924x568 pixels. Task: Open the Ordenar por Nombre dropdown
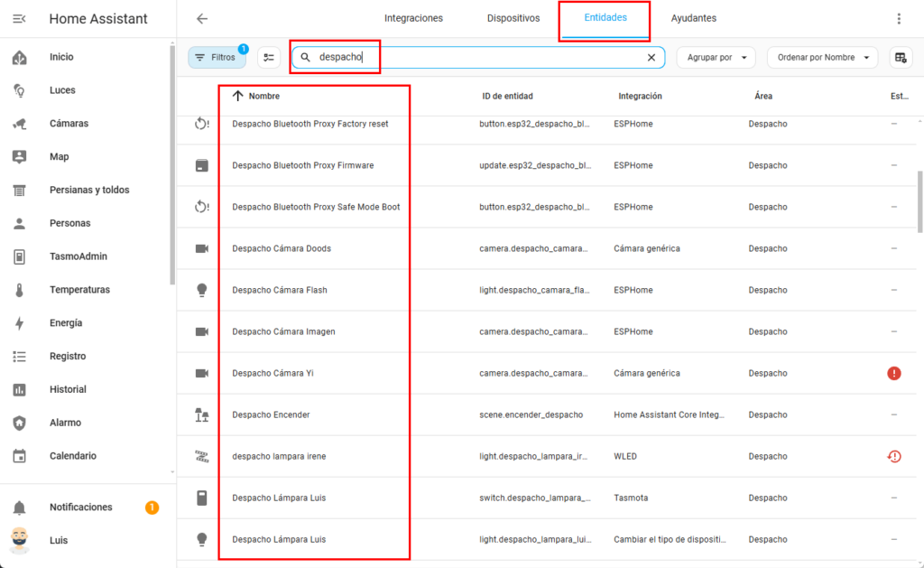pos(822,58)
